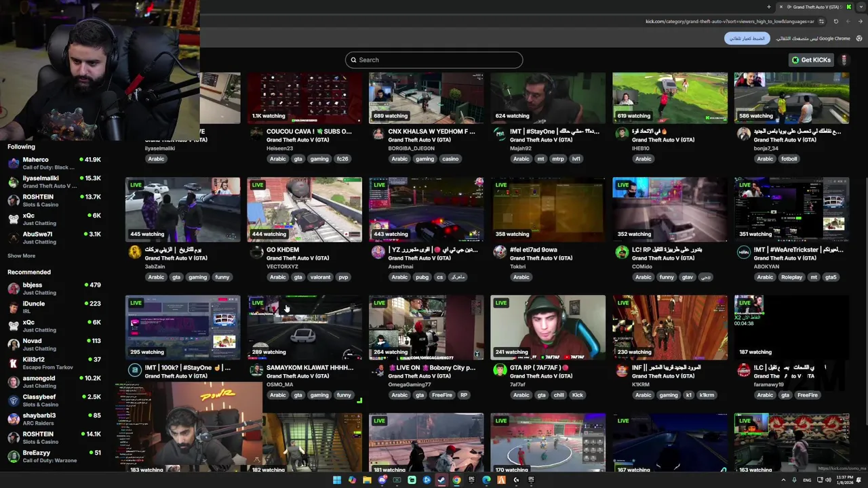Open GO KHDEM stream title
The image size is (868, 488).
click(283, 249)
